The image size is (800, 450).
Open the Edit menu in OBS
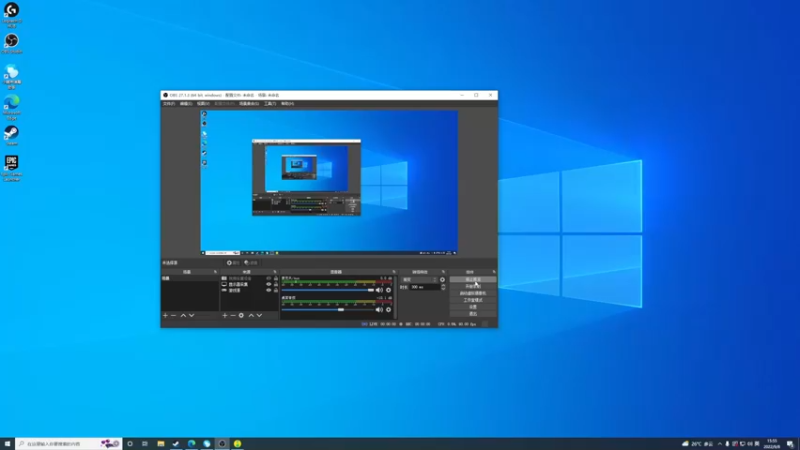[x=186, y=104]
